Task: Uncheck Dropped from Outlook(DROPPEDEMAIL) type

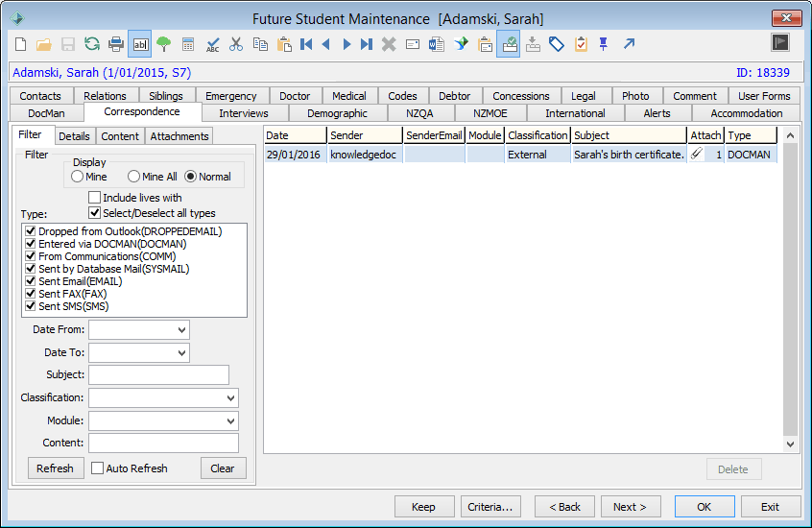Action: click(31, 231)
